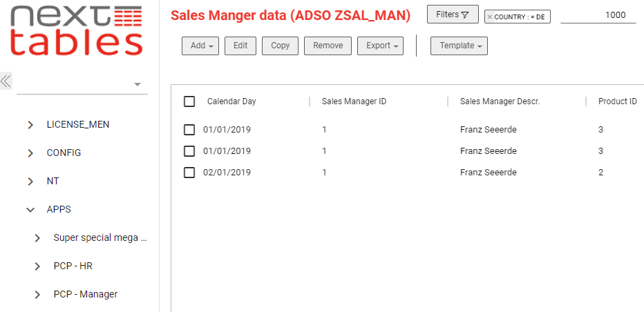Screen dimensions: 644x312
Task: Click the Remove button
Action: 328,46
